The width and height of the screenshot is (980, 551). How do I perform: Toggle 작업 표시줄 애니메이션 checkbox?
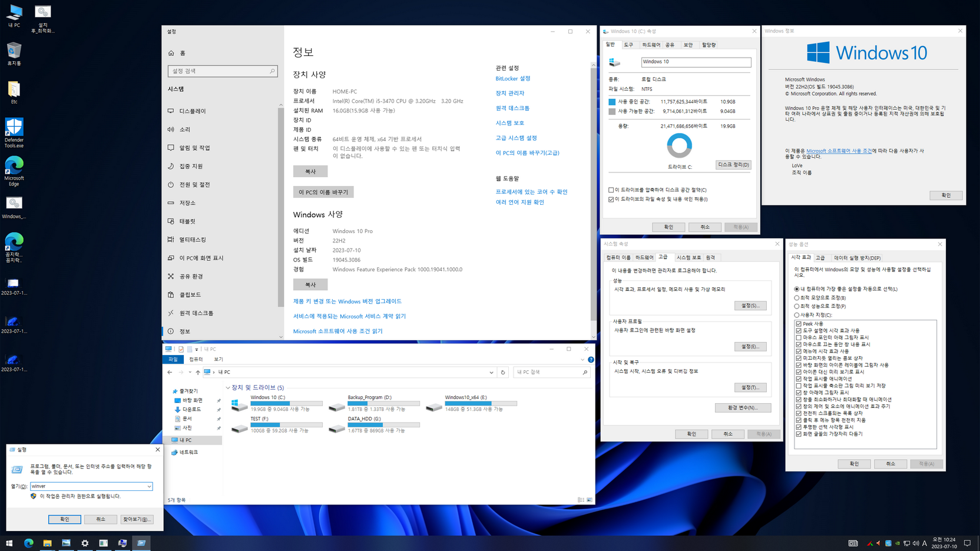pos(799,379)
